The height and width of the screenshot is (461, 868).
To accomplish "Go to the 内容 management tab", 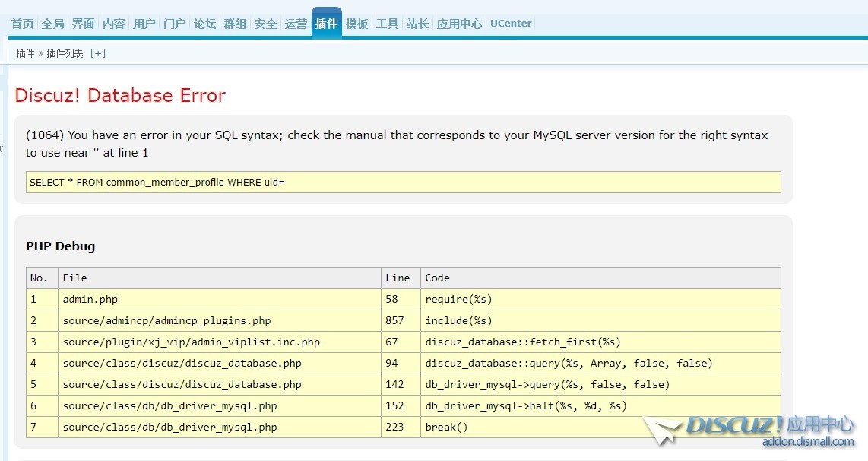I will (x=114, y=24).
